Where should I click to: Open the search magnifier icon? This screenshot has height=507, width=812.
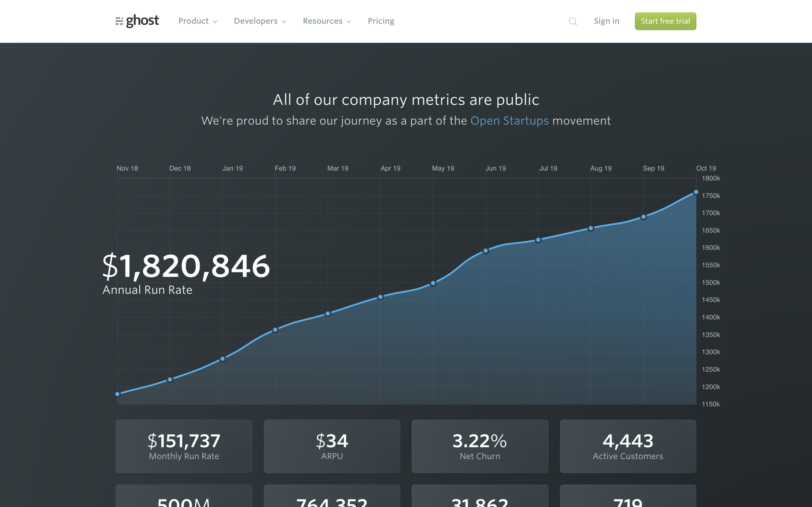(572, 21)
